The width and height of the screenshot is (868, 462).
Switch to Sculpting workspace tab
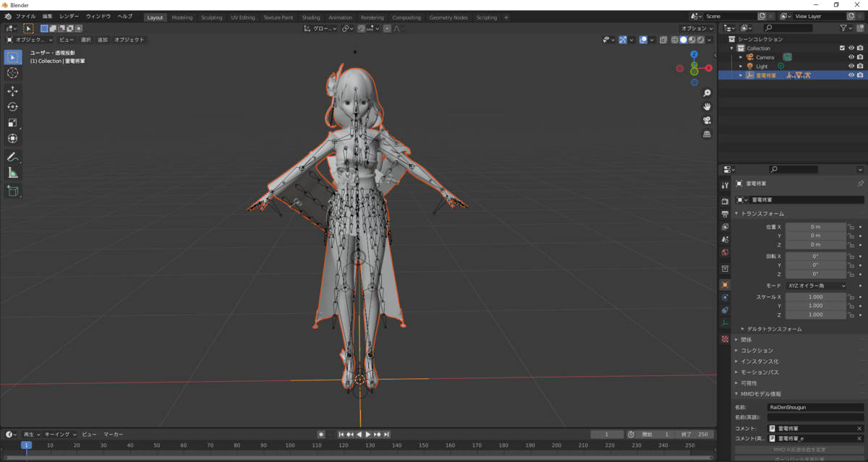212,17
